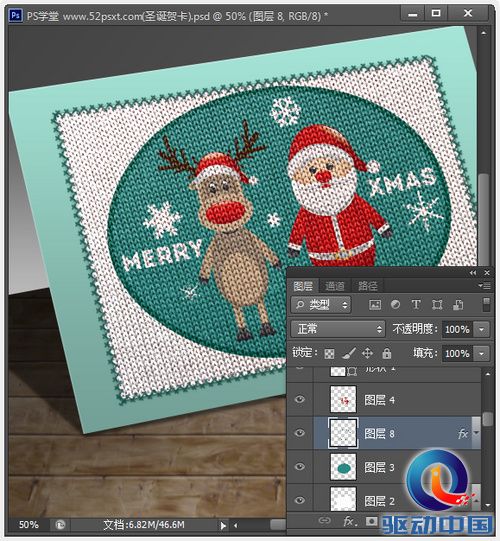
Task: Click the shape layer filter icon
Action: pyautogui.click(x=437, y=305)
